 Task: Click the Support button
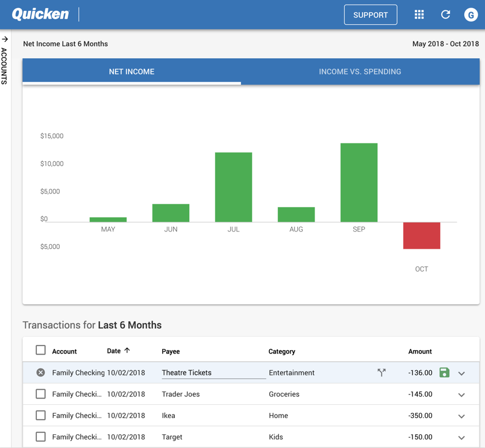[x=371, y=15]
